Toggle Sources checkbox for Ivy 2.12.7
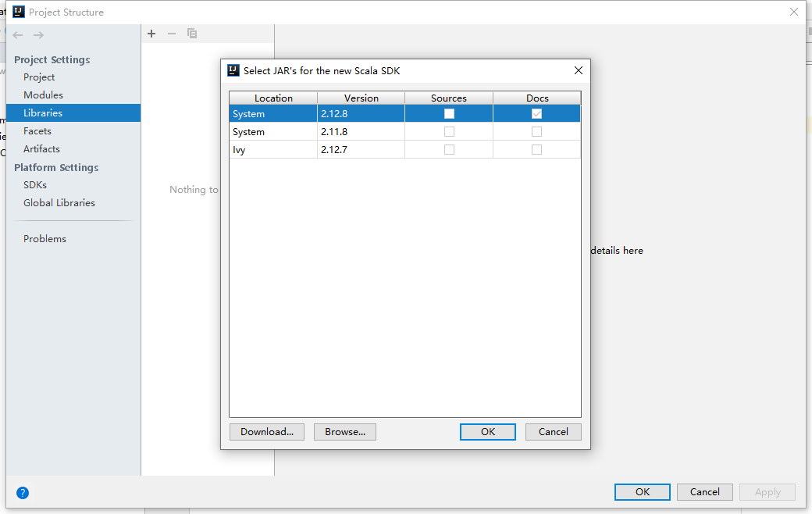This screenshot has height=514, width=812. pos(449,150)
